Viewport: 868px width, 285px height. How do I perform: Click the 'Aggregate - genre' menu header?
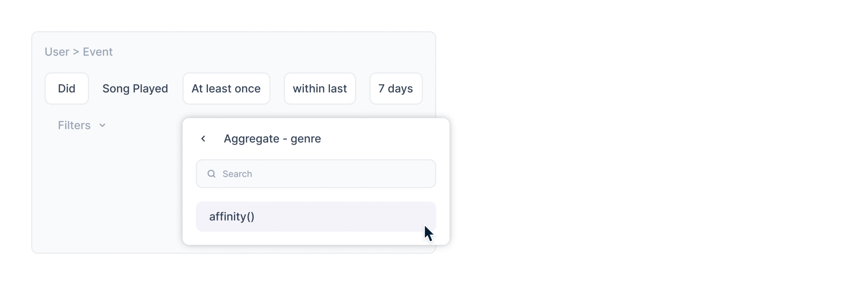tap(272, 139)
